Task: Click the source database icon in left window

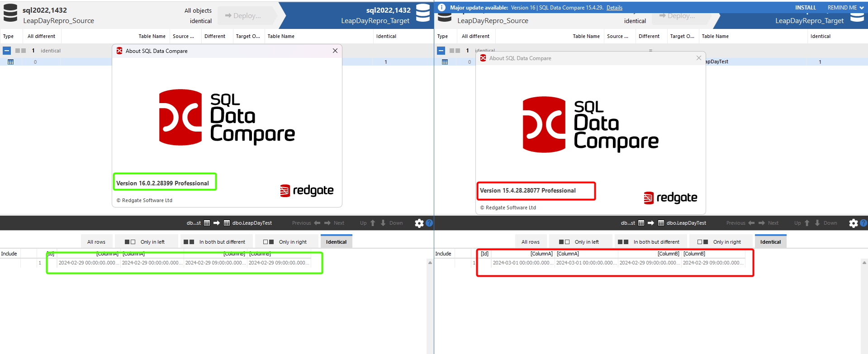Action: point(10,13)
